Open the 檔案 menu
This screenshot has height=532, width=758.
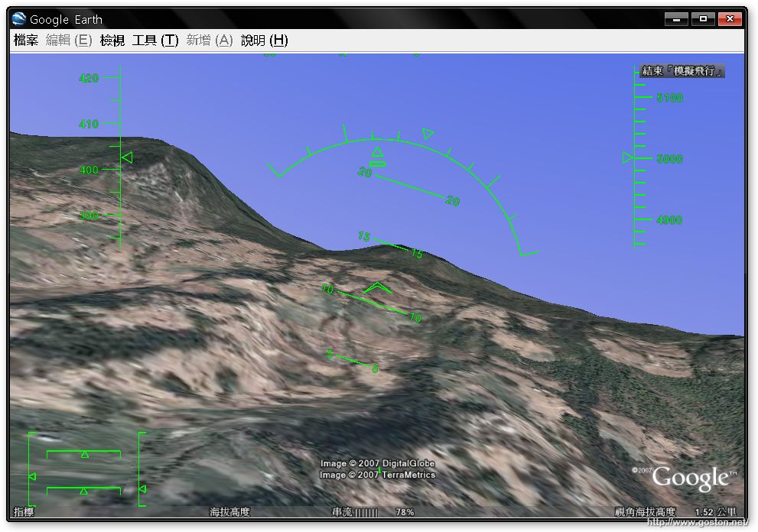click(x=26, y=40)
